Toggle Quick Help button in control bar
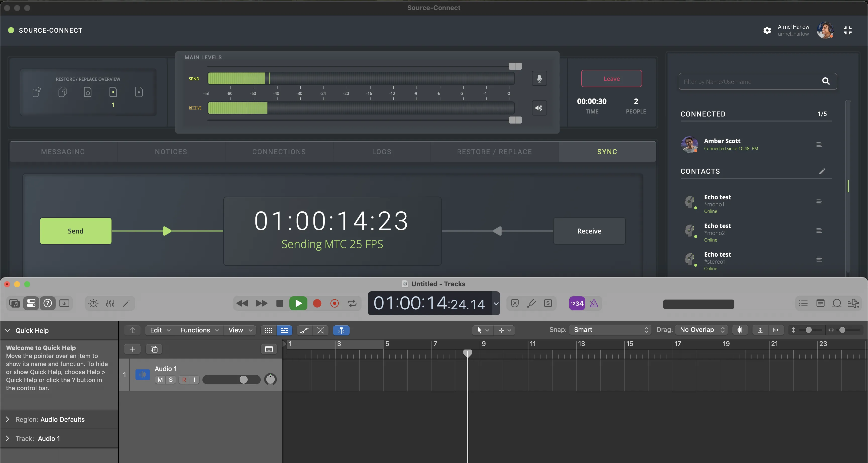 click(x=48, y=303)
